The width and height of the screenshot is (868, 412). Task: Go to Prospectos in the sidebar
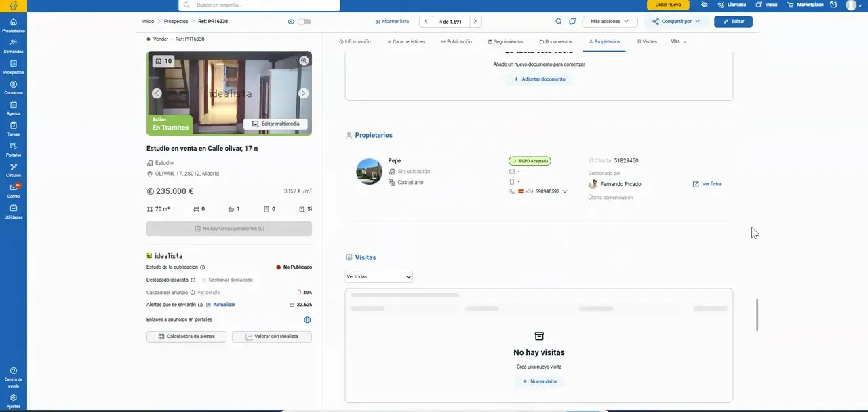[x=14, y=67]
